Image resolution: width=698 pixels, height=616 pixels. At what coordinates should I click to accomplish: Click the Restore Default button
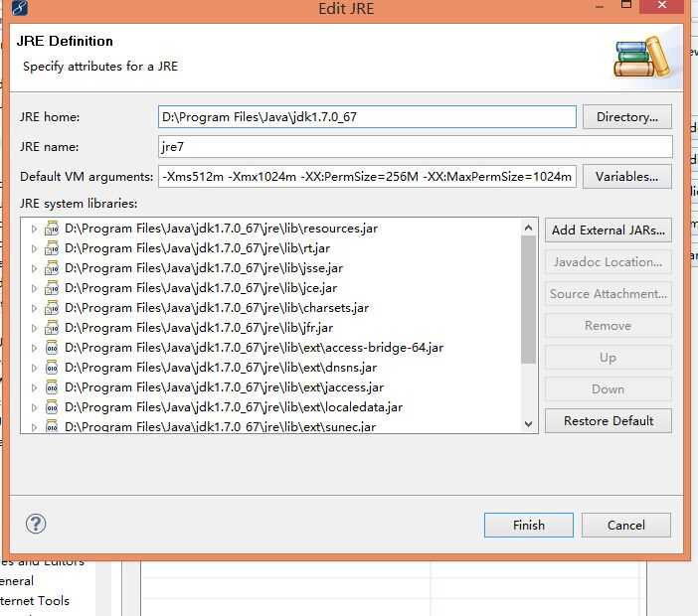(609, 420)
